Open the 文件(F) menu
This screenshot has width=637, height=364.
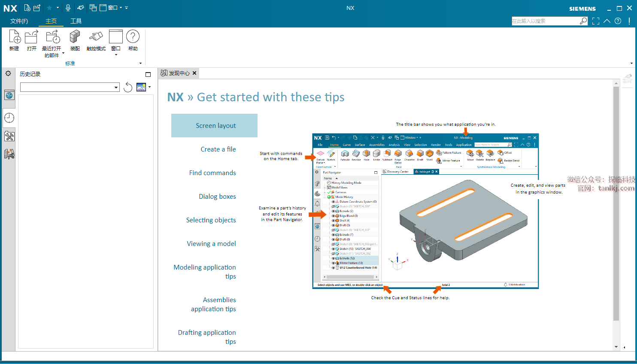(19, 21)
